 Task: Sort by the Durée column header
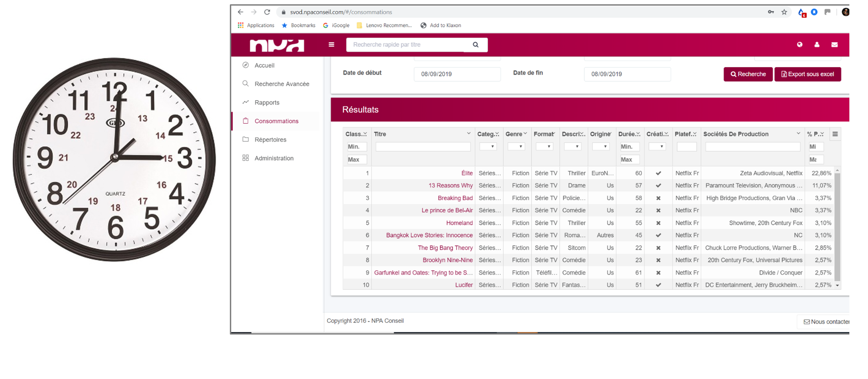[629, 134]
